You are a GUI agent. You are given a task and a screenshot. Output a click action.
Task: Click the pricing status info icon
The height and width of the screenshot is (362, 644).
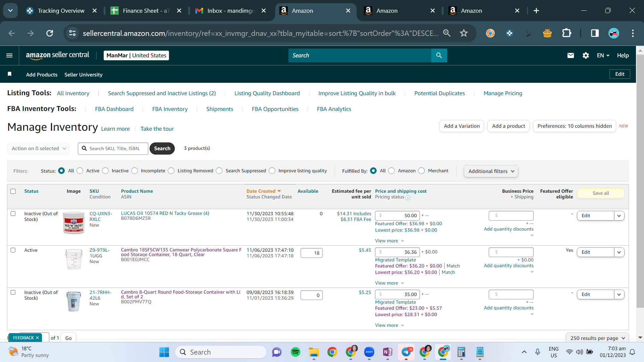[408, 198]
